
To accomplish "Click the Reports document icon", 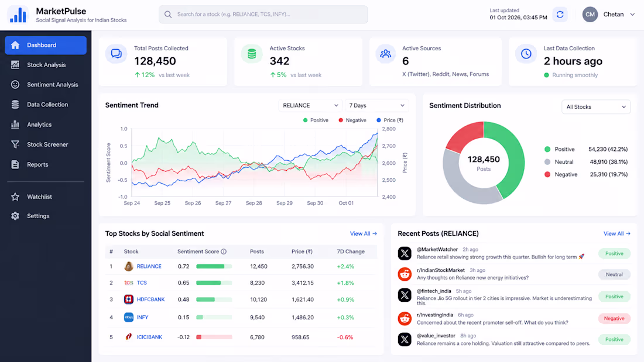I will point(15,164).
